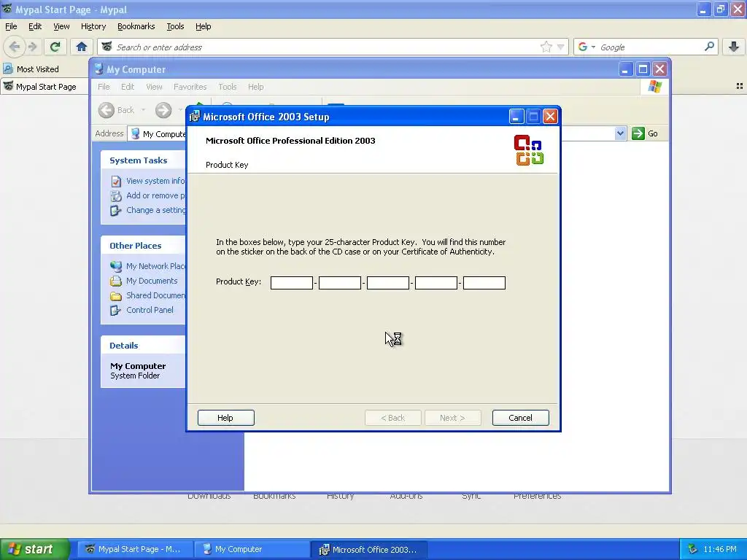Click the Forward arrow in Mypal toolbar

coord(32,47)
